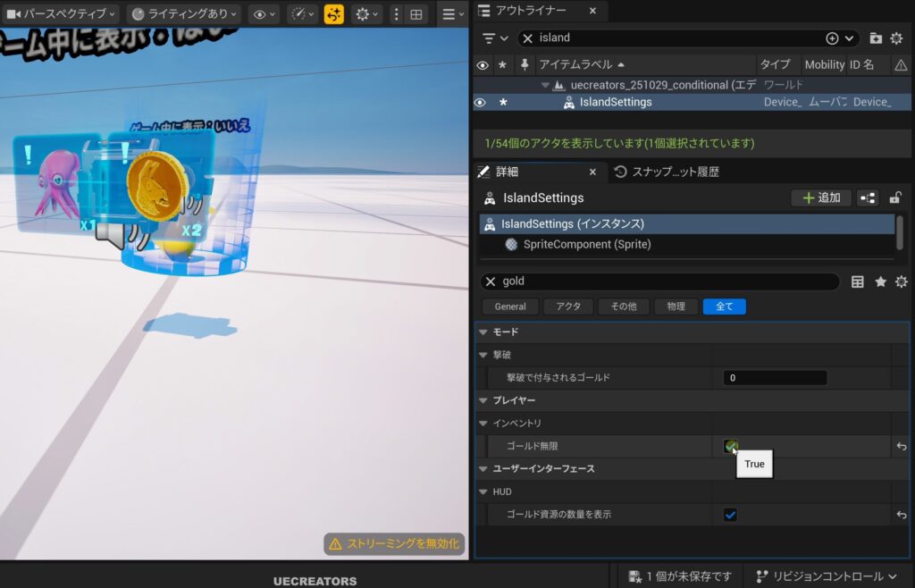Open outliner settings gear
The height and width of the screenshot is (588, 915).
[896, 38]
